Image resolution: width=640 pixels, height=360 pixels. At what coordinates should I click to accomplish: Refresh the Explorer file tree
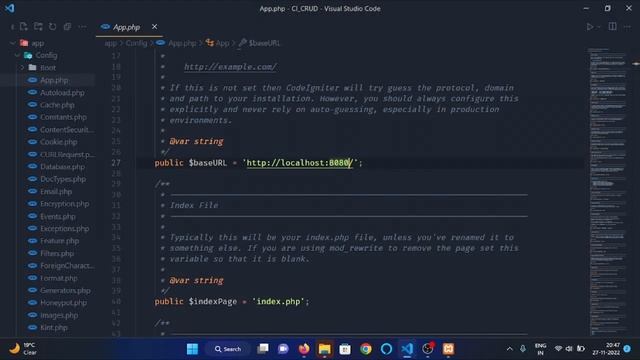(53, 27)
